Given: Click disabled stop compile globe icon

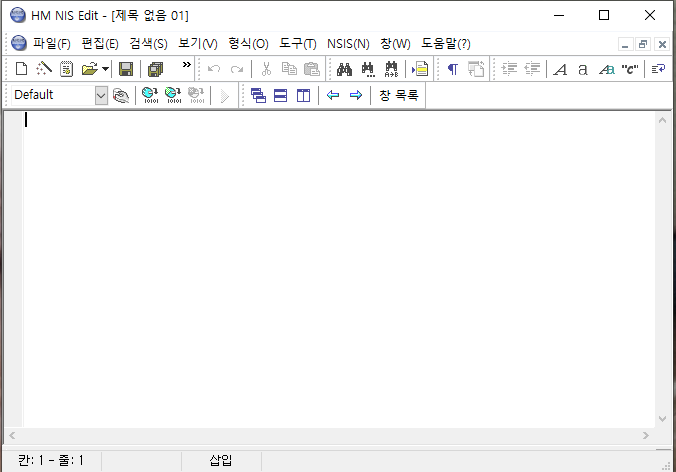Looking at the screenshot, I should 196,95.
